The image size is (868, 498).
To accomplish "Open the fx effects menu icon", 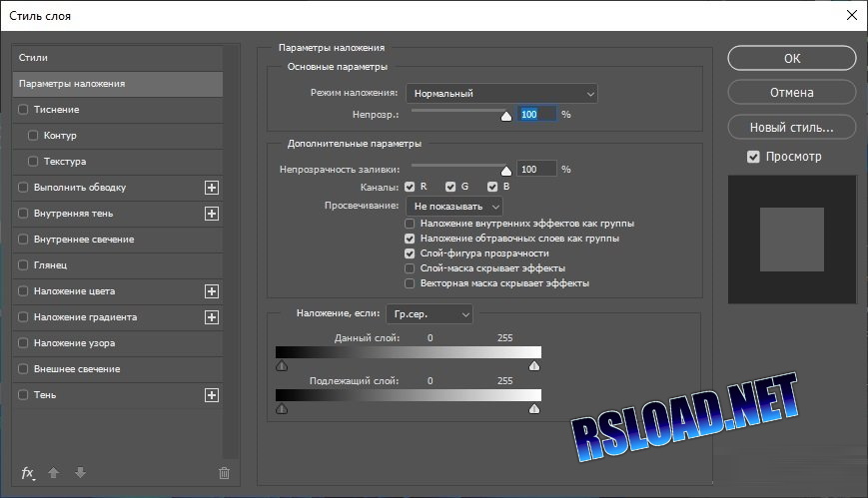I will pos(28,473).
